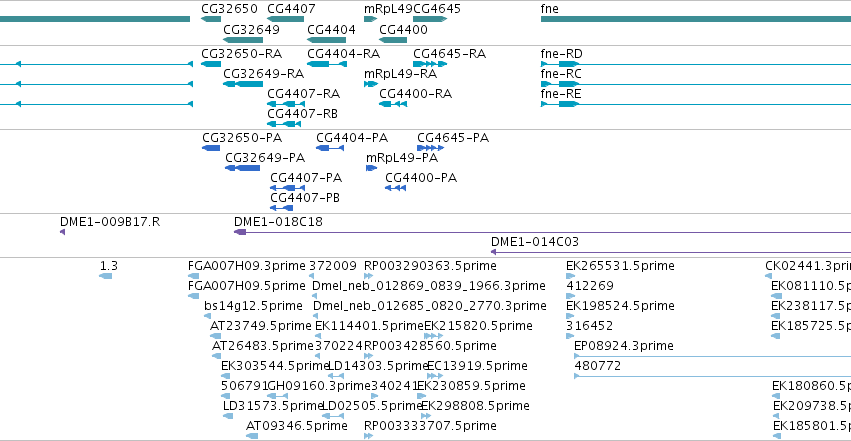Click EST label 370224
The height and width of the screenshot is (441, 851).
click(x=339, y=346)
